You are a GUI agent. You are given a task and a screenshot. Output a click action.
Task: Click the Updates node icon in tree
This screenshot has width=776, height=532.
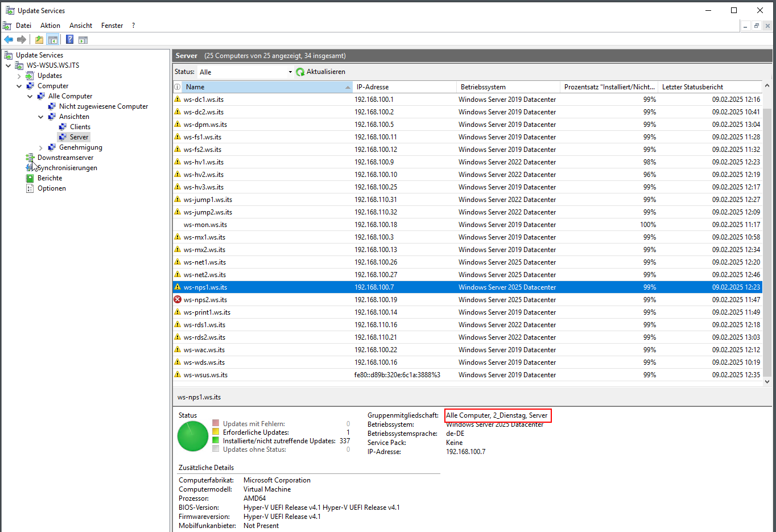click(30, 76)
